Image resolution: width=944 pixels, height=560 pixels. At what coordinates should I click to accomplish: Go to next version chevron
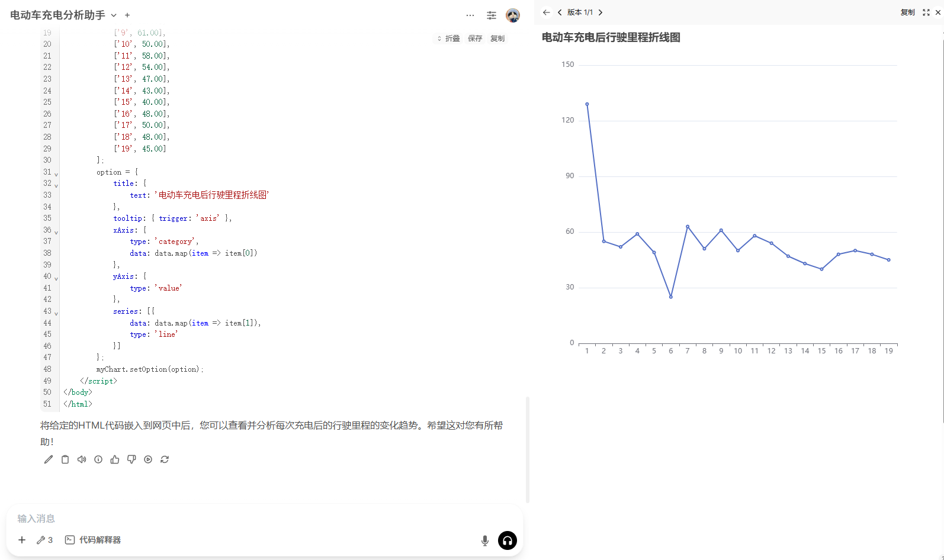[601, 12]
